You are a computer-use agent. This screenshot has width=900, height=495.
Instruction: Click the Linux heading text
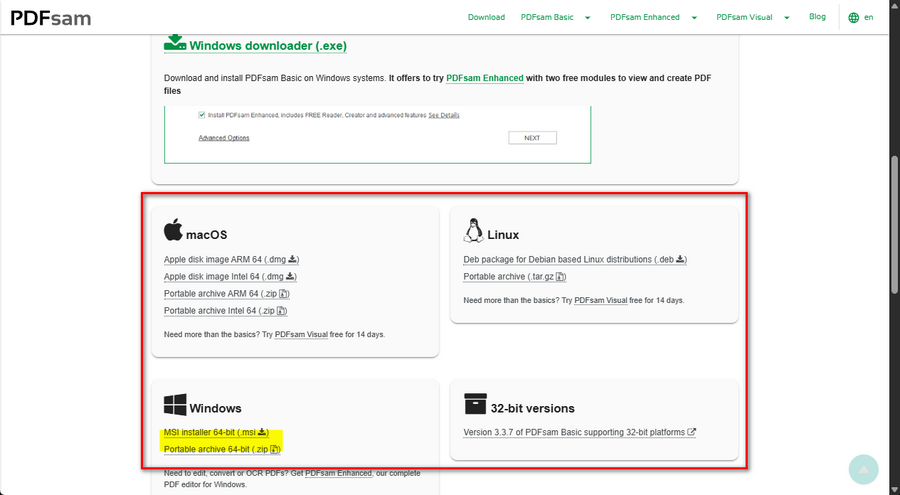click(503, 235)
